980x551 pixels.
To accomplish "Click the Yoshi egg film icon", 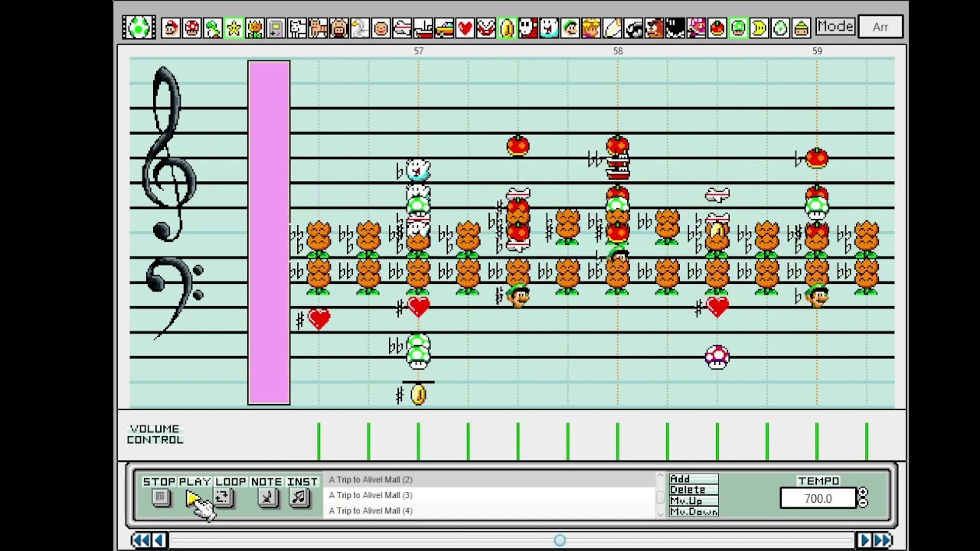I will [139, 27].
